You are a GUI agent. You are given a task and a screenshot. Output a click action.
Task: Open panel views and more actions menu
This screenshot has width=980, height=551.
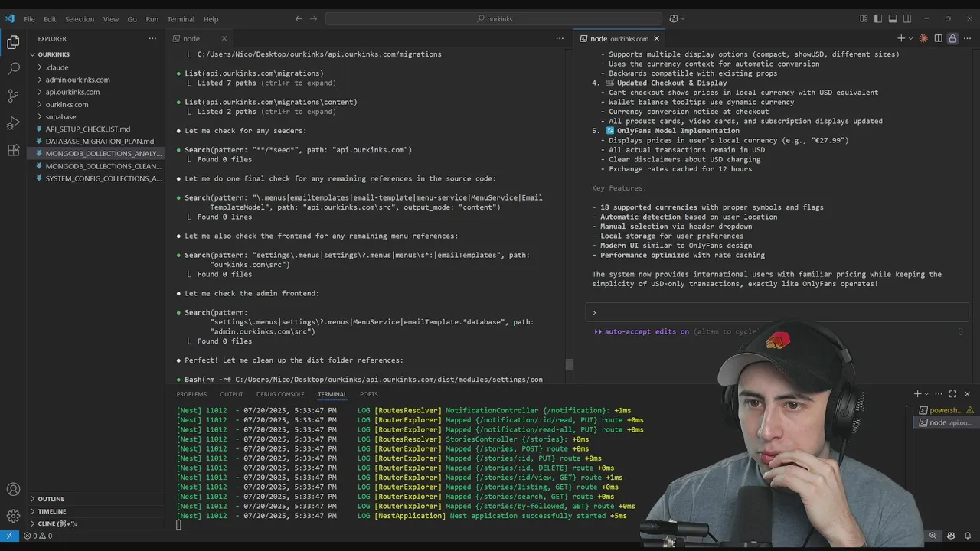click(x=939, y=394)
